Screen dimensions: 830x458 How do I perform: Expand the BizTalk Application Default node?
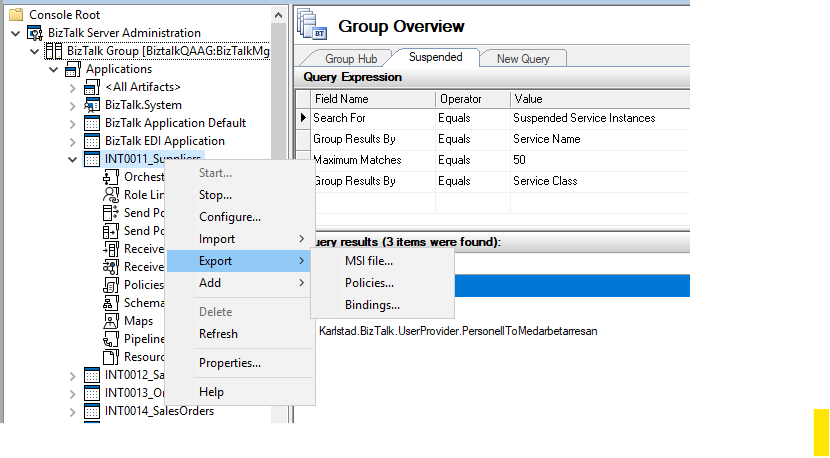coord(73,124)
